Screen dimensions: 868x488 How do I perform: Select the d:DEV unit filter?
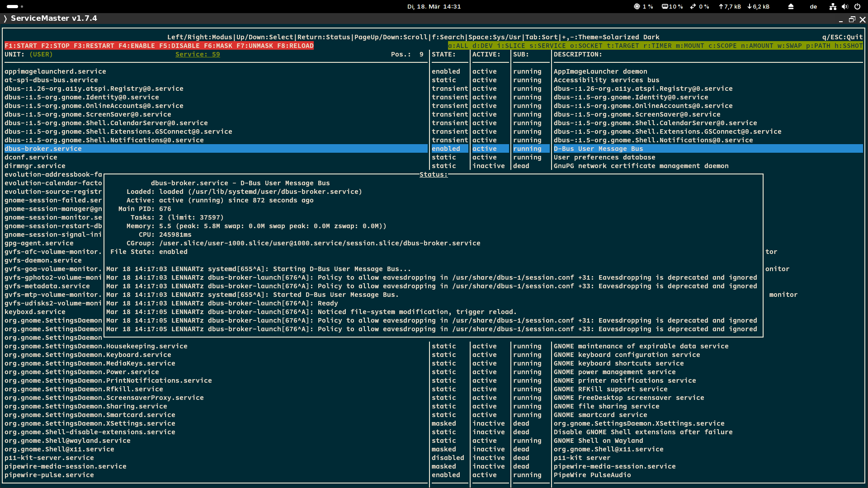(482, 46)
